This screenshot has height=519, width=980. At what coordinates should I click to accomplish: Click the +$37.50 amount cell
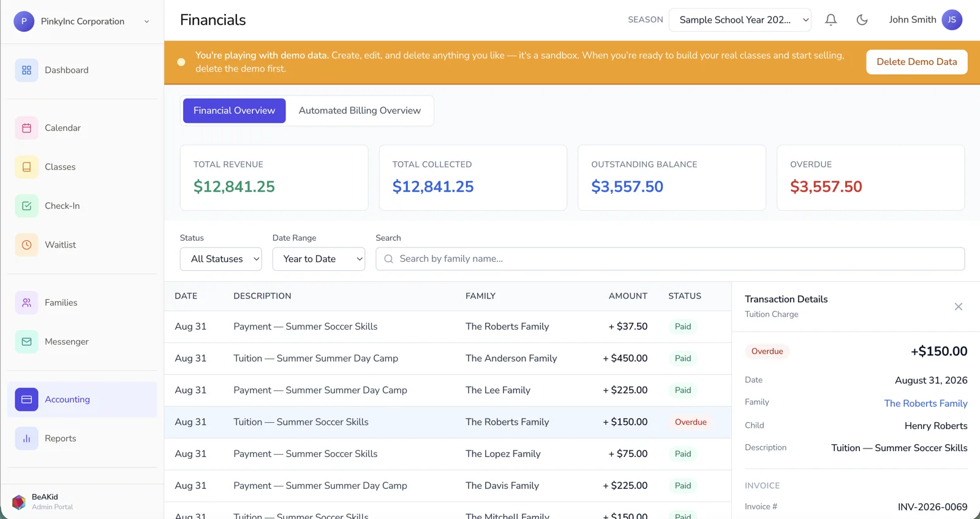click(x=628, y=327)
